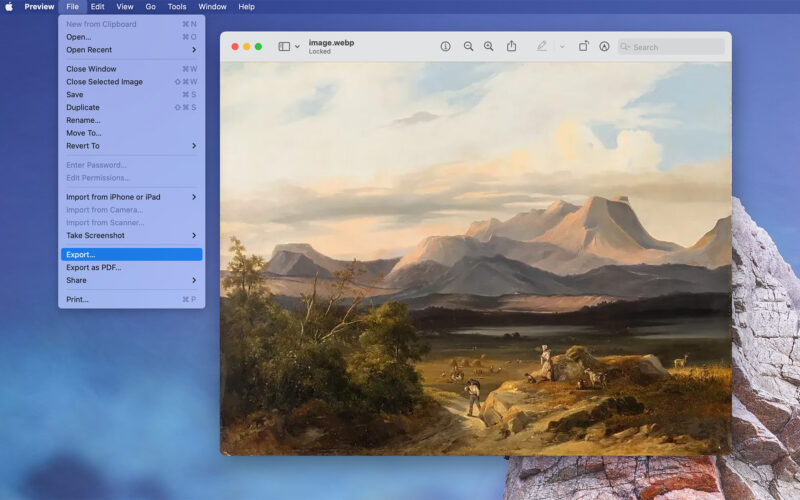The width and height of the screenshot is (800, 500).
Task: Click the image.webp window title
Action: (x=331, y=43)
